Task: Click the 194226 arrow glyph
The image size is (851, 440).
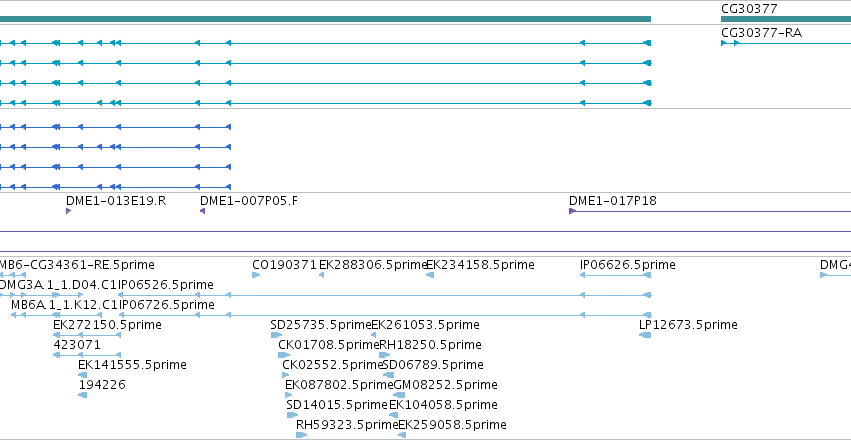Action: pos(82,395)
